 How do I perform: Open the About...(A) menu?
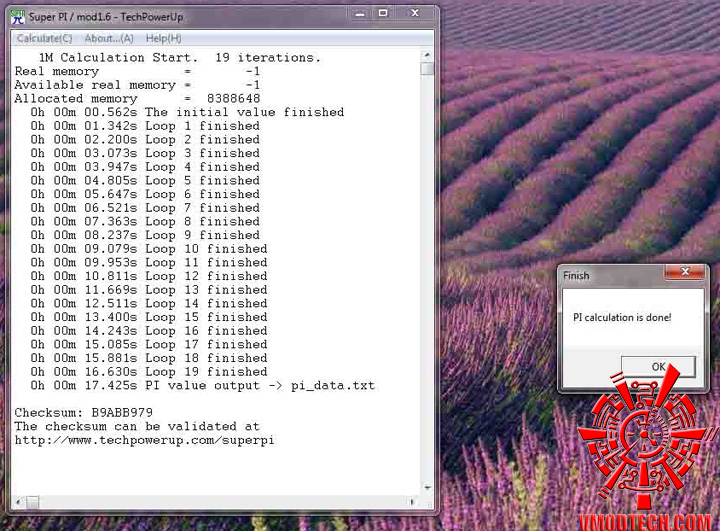pos(109,39)
